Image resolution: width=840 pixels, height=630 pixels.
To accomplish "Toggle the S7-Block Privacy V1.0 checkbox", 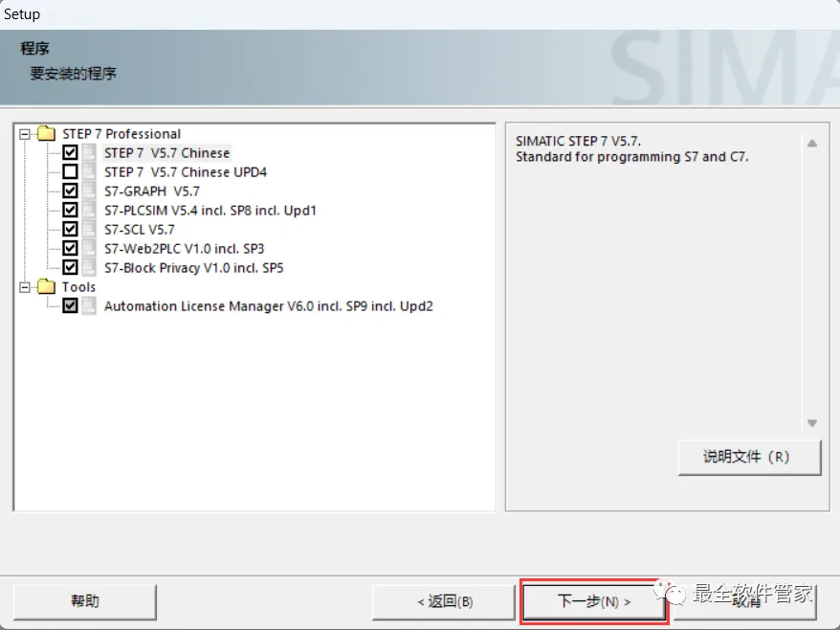I will tap(70, 267).
